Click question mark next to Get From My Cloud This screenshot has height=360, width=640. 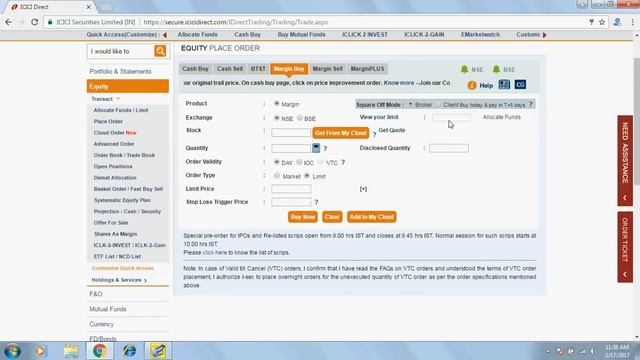tap(374, 134)
